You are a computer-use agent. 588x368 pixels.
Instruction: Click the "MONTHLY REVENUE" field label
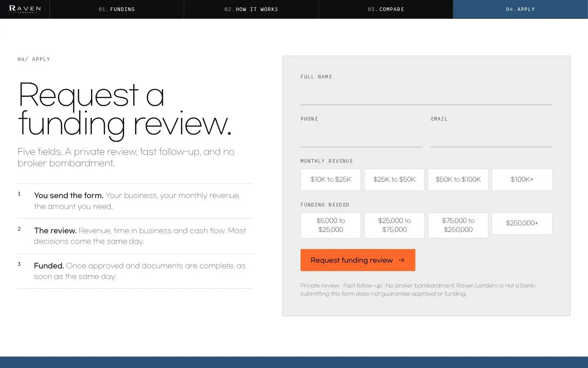(327, 161)
